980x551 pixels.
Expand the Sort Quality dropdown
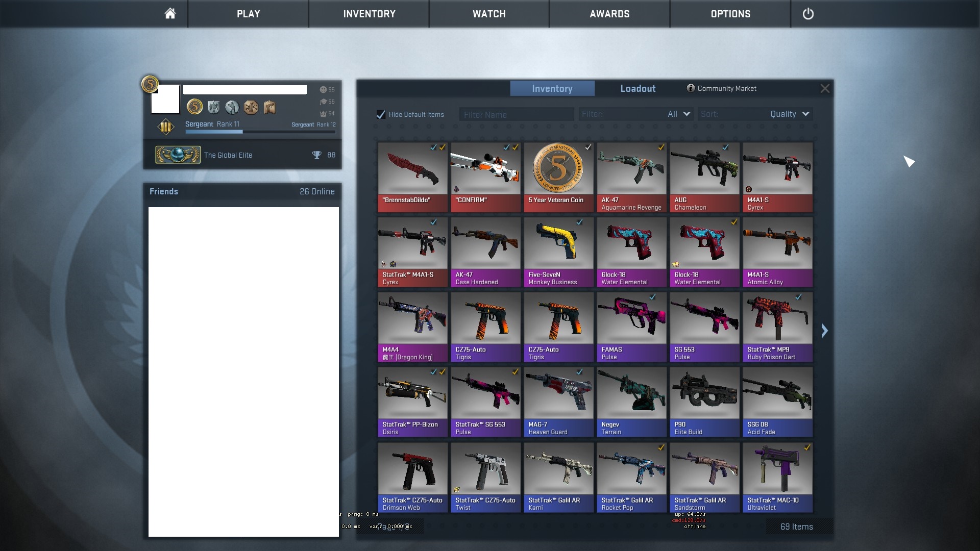pos(755,114)
